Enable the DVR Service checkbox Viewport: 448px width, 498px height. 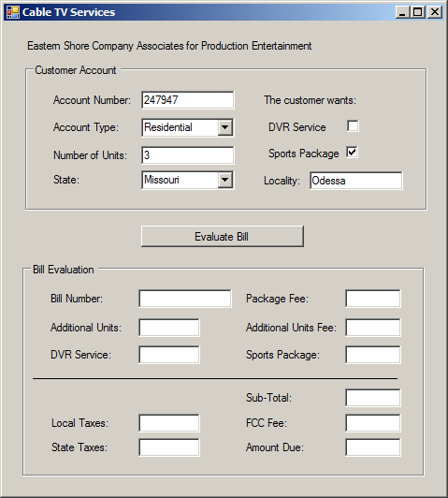(x=353, y=125)
